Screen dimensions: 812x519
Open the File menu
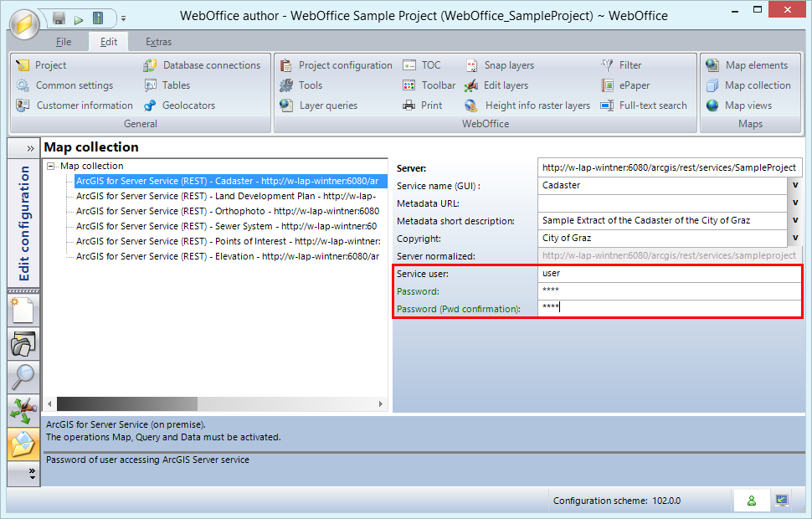pos(63,41)
